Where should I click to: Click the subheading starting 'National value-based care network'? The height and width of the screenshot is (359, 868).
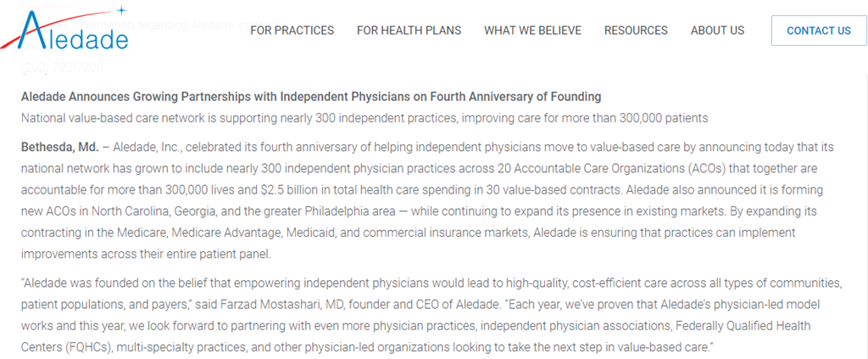(364, 118)
